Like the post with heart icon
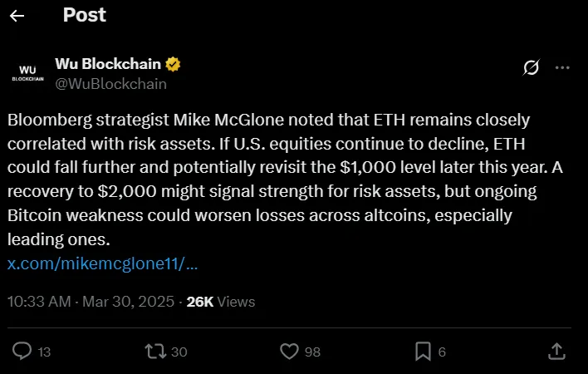This screenshot has width=588, height=374. pos(289,352)
